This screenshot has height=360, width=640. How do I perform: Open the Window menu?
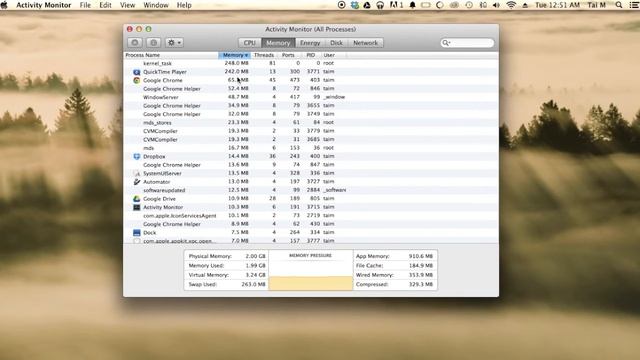point(156,5)
